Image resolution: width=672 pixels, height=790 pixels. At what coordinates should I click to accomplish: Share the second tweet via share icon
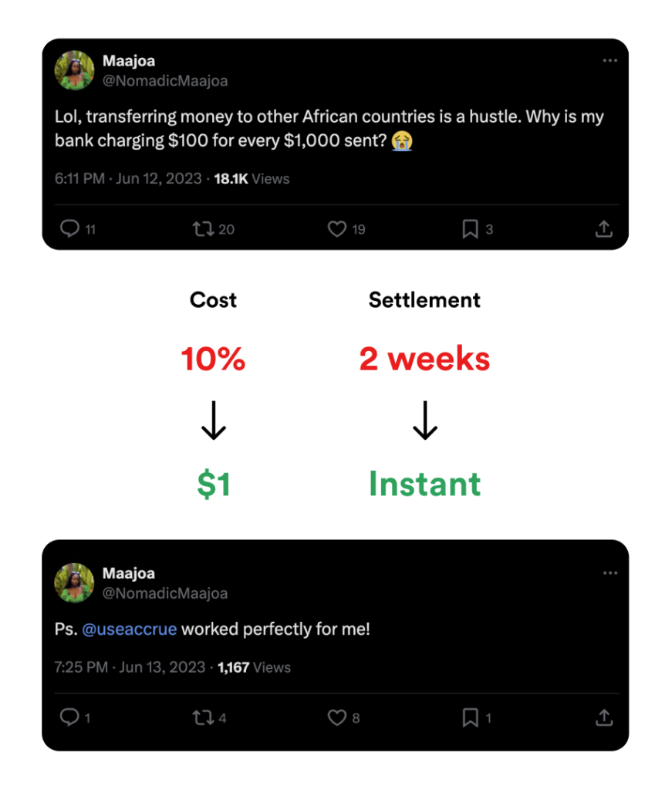pos(604,718)
